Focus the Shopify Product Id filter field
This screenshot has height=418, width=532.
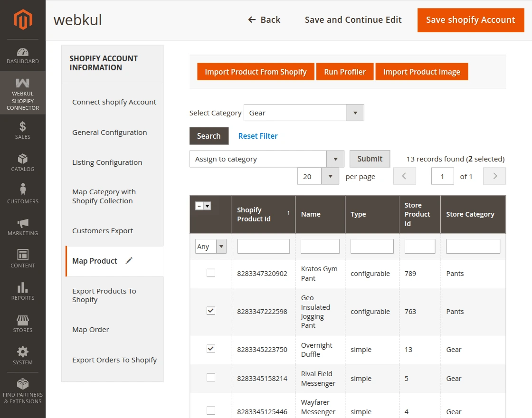(x=263, y=247)
